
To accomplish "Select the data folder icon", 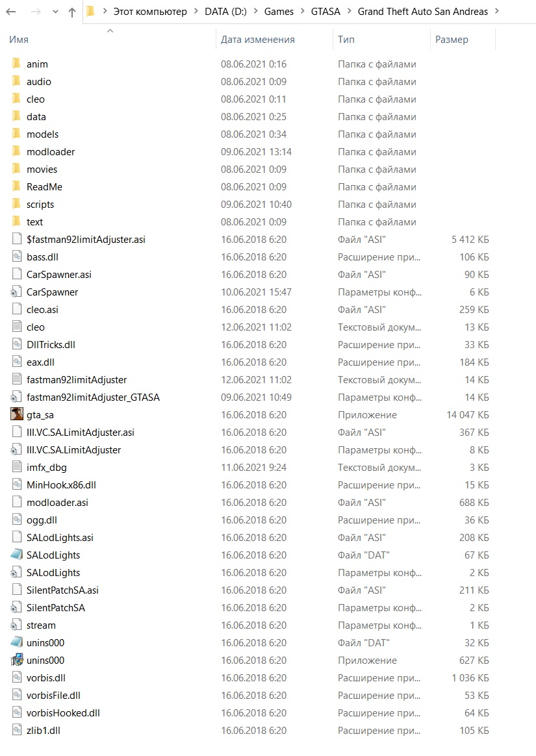I will 16,116.
